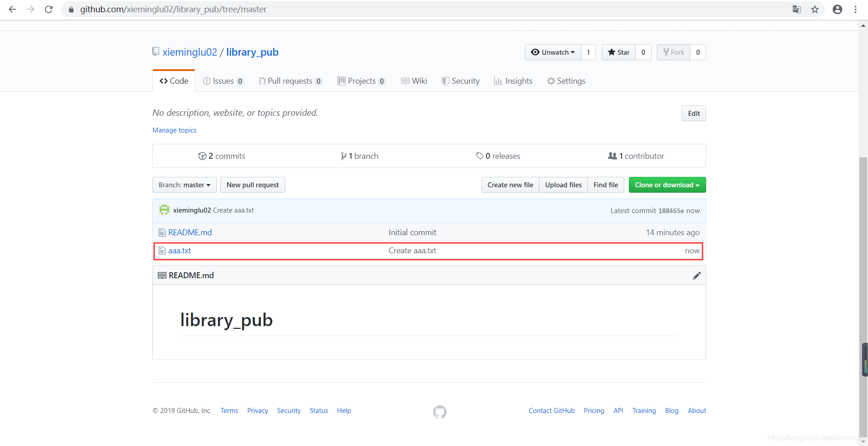
Task: Open the Initial commit message link
Action: [412, 232]
